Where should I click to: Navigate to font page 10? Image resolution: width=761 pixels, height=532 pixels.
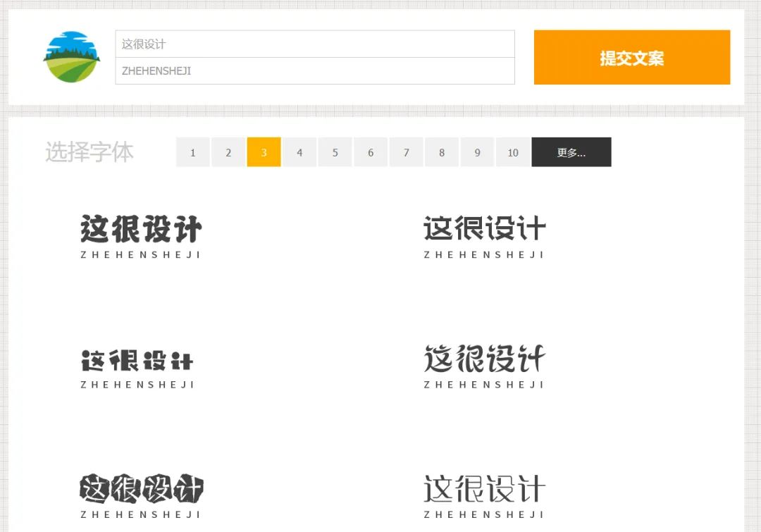513,152
